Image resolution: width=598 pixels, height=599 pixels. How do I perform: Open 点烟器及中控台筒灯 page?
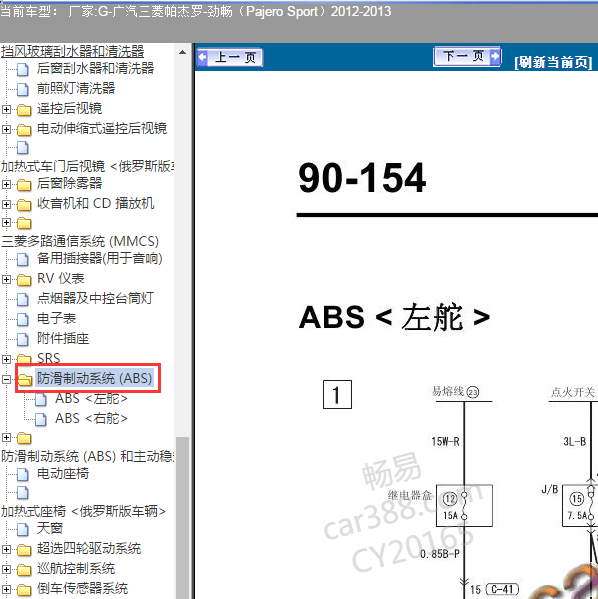point(96,298)
